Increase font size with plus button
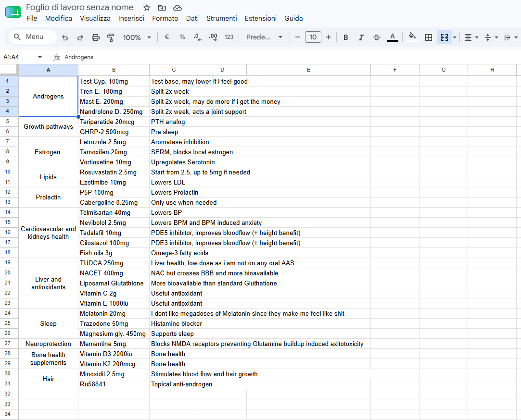This screenshot has height=420, width=521. pyautogui.click(x=328, y=37)
